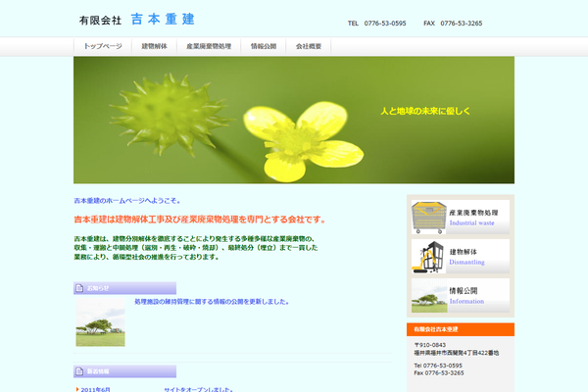Click the 2011年6月 news date entry
The image size is (588, 392).
(96, 389)
